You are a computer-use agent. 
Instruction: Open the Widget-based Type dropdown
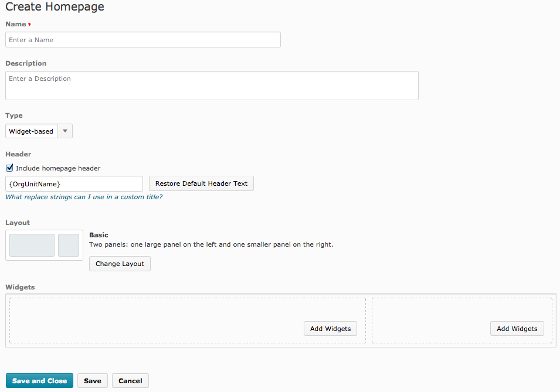coord(32,131)
